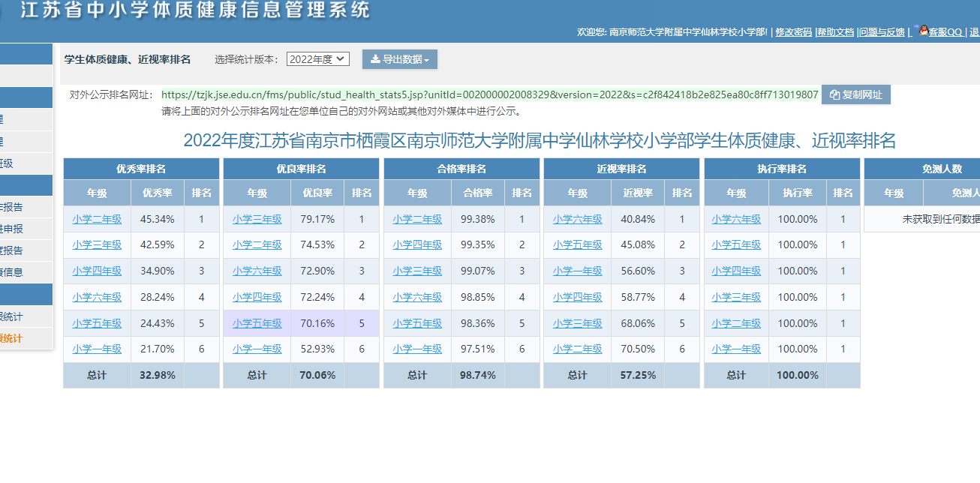
Task: Open 小学四年级 in the 执行率排名 table
Action: tap(736, 271)
